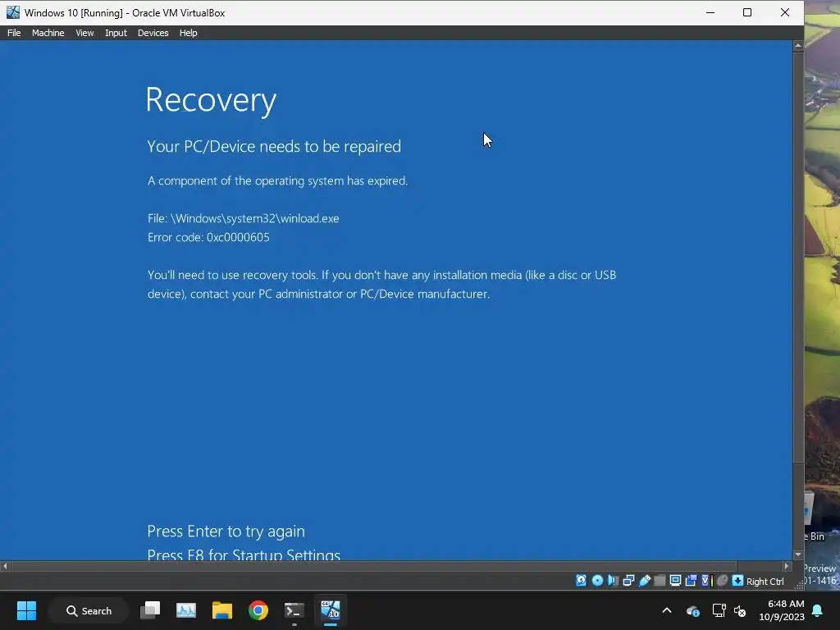Click the mouse integration status icon
Image resolution: width=840 pixels, height=630 pixels.
(x=722, y=581)
